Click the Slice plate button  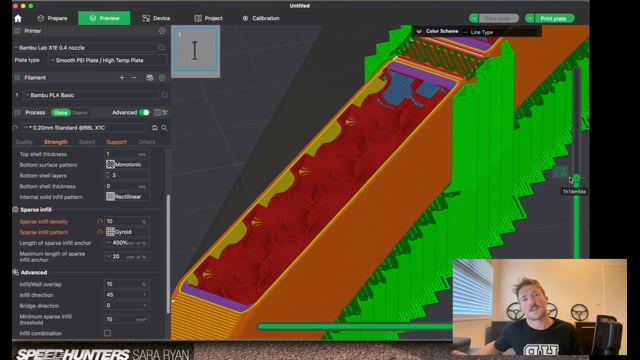tap(499, 18)
